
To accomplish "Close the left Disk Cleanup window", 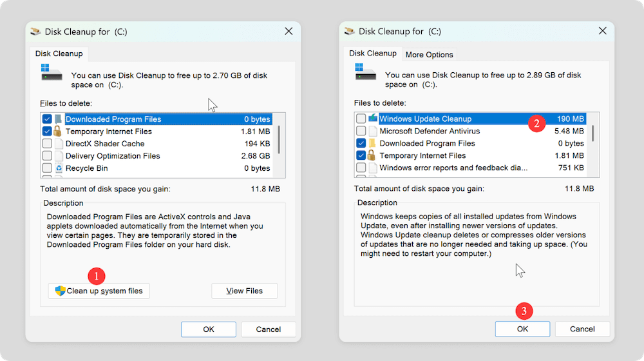I will (289, 31).
